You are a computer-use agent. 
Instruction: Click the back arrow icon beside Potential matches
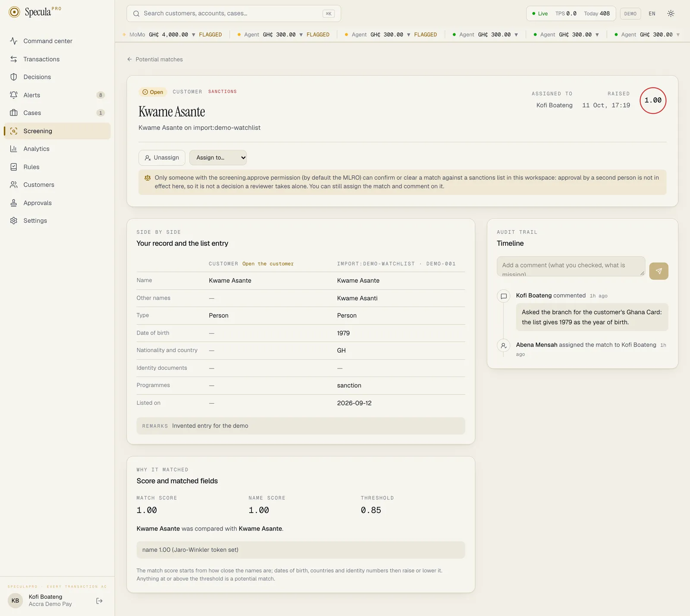click(x=129, y=59)
